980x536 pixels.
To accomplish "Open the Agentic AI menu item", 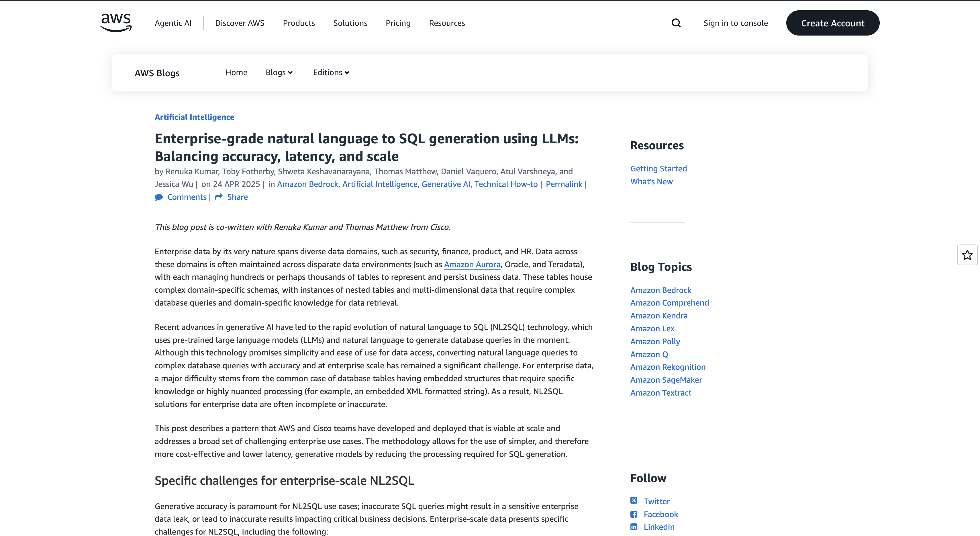I will (x=173, y=23).
